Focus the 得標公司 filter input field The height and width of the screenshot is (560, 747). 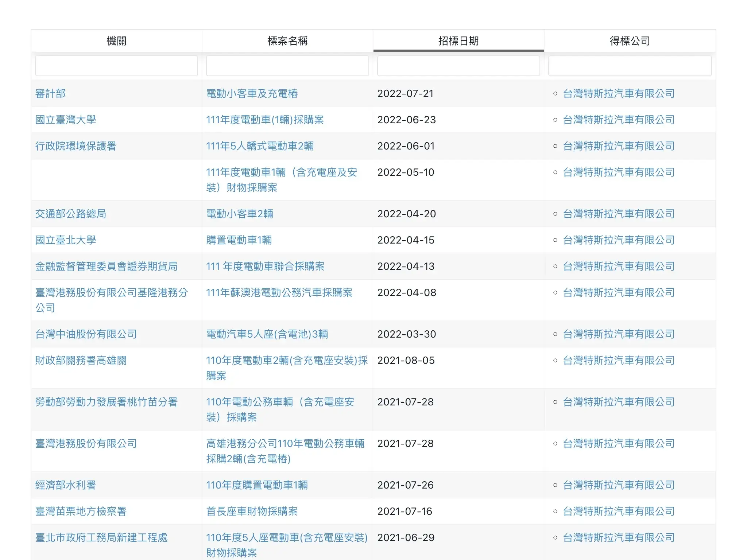click(630, 66)
